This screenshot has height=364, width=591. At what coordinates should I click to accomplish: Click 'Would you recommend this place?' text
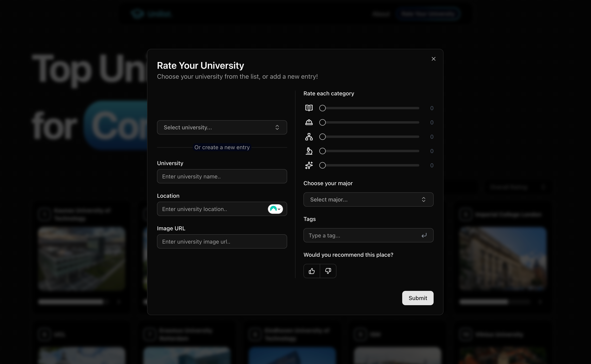point(348,255)
